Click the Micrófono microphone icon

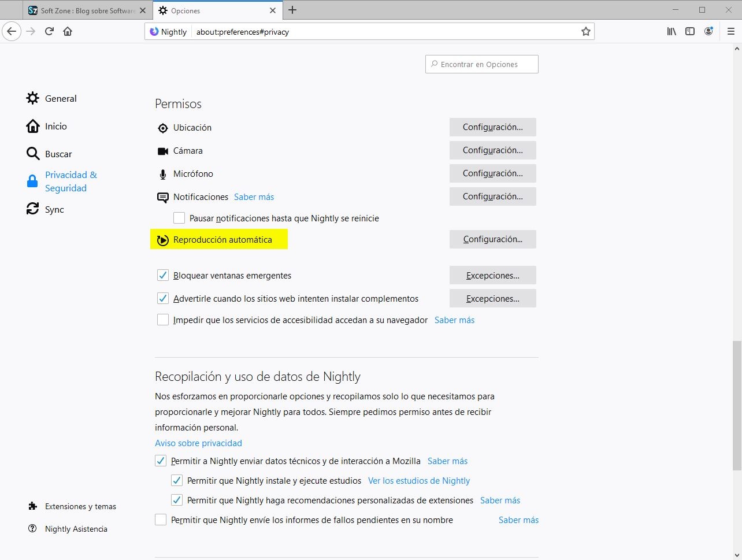pyautogui.click(x=163, y=174)
